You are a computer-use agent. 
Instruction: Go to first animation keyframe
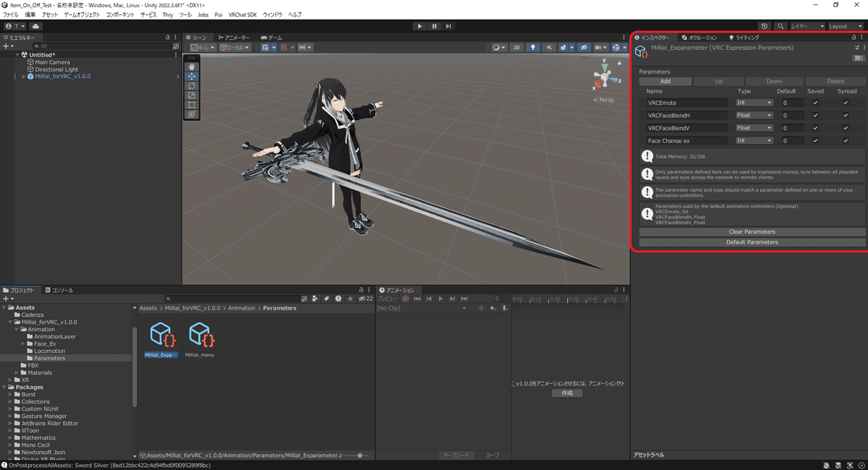coord(417,299)
